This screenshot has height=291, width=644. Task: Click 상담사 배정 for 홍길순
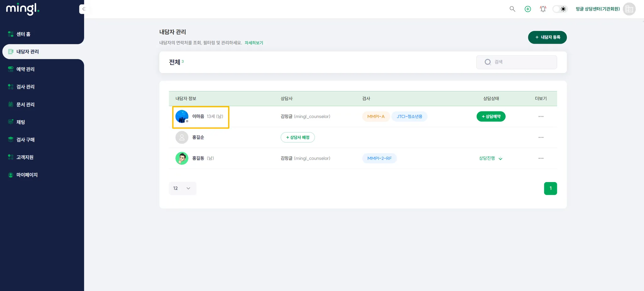298,137
